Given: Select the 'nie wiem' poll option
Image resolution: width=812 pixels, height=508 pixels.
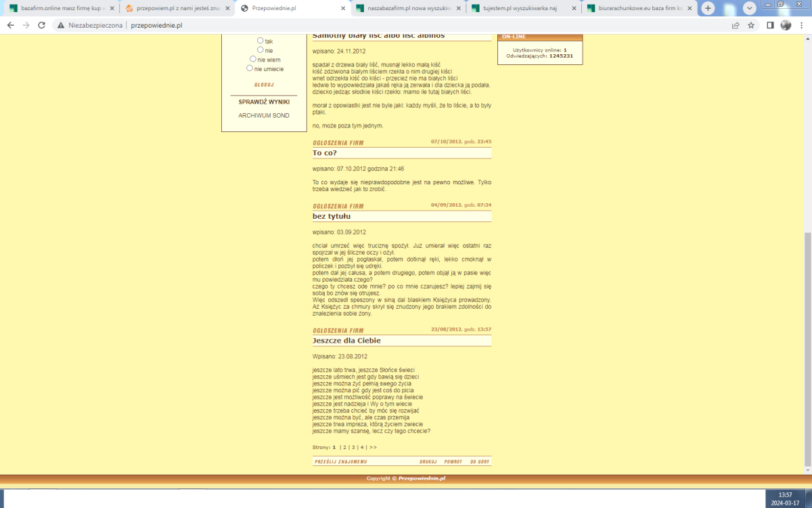Looking at the screenshot, I should click(x=253, y=59).
